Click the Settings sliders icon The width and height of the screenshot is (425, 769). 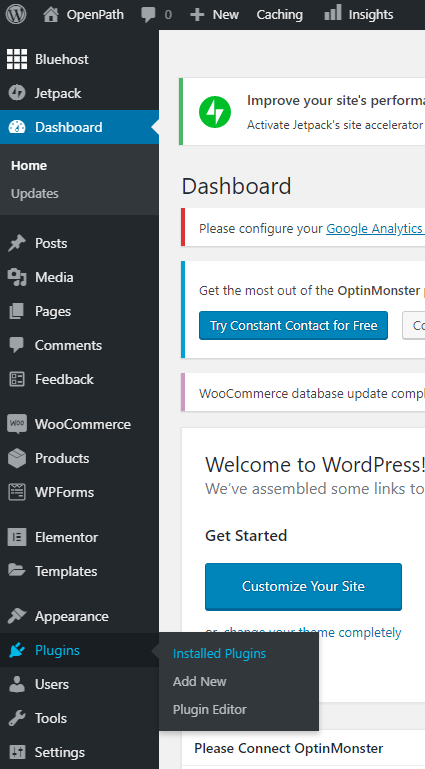(17, 752)
